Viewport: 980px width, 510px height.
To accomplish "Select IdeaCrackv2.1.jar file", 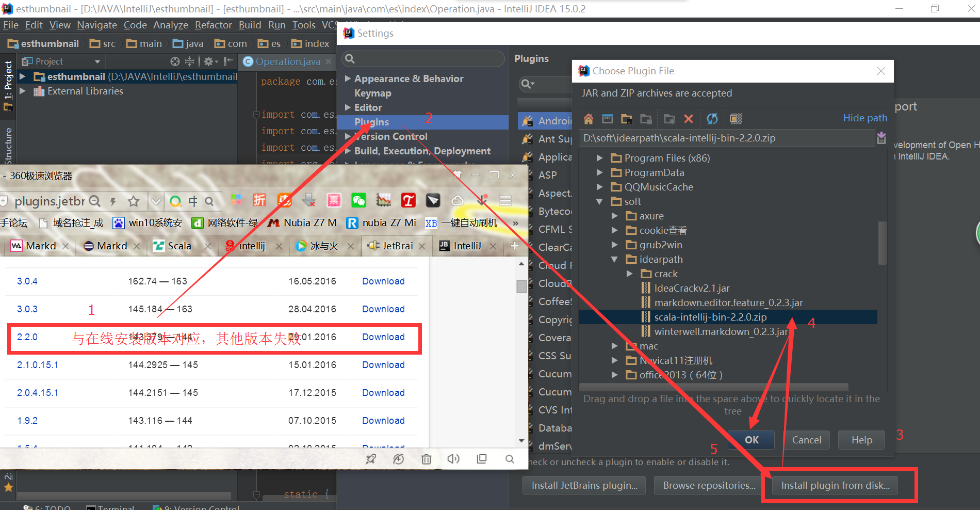I will point(692,288).
